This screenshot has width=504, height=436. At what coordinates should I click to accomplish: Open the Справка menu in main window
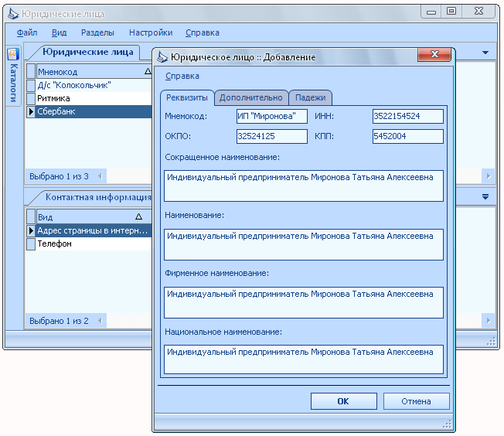pos(203,32)
